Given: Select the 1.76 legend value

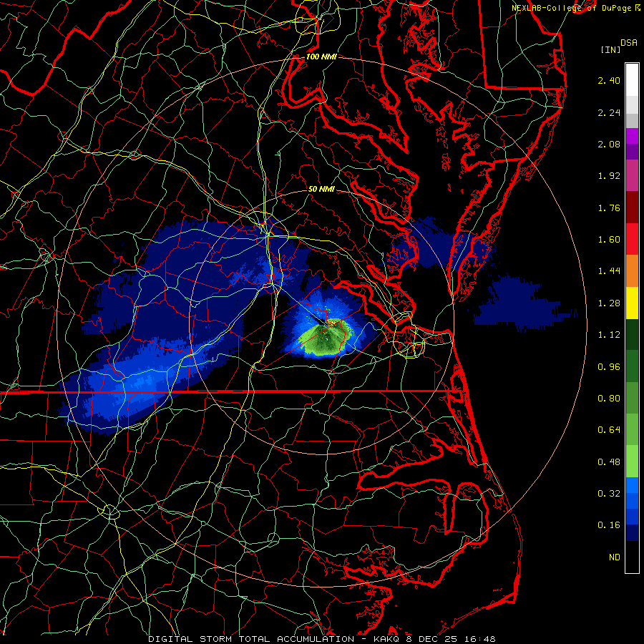Looking at the screenshot, I should point(609,208).
